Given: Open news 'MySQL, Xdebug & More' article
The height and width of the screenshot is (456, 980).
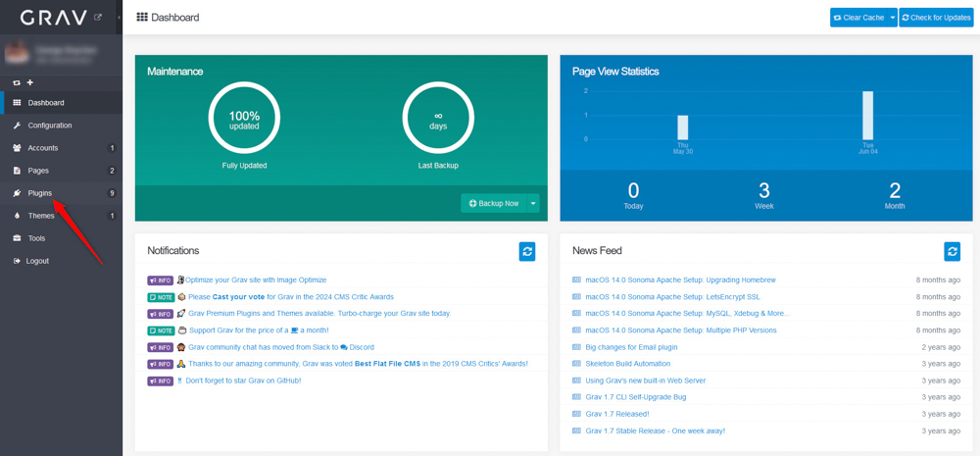Looking at the screenshot, I should 687,314.
